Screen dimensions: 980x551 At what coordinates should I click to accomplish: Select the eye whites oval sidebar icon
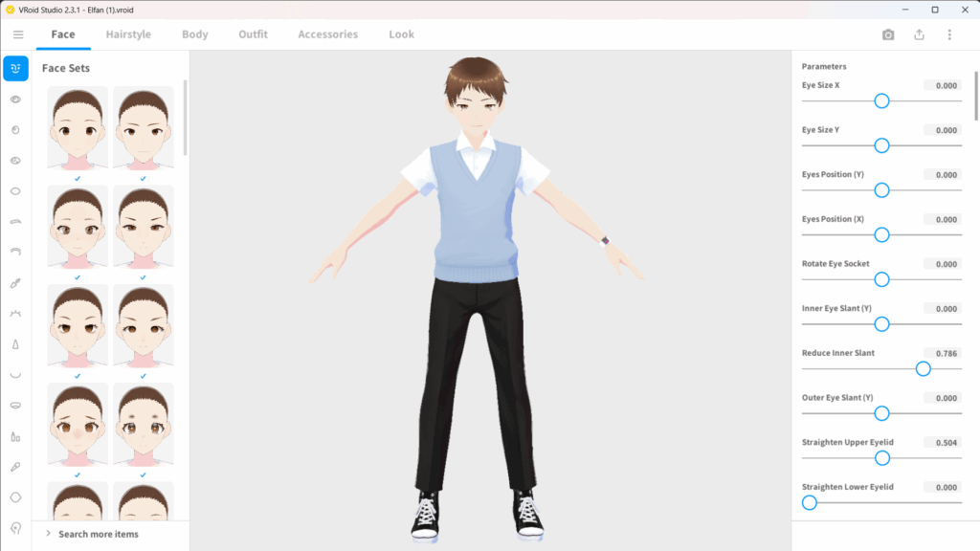click(15, 191)
